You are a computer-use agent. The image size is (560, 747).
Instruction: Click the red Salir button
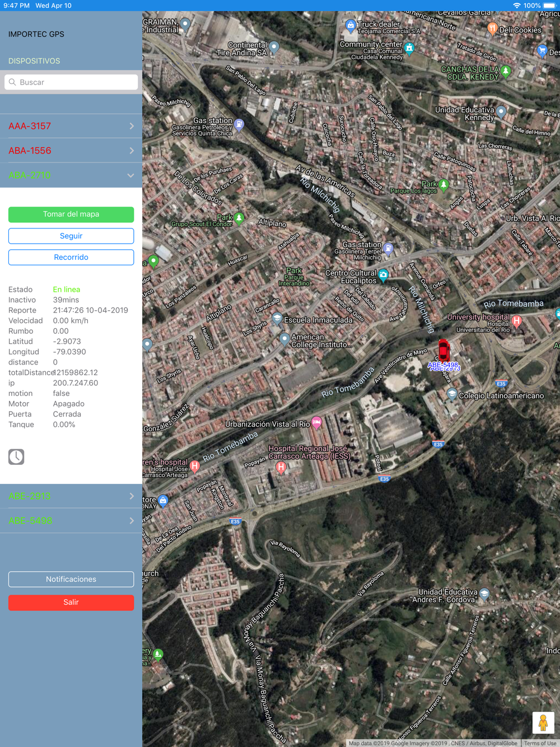click(71, 602)
